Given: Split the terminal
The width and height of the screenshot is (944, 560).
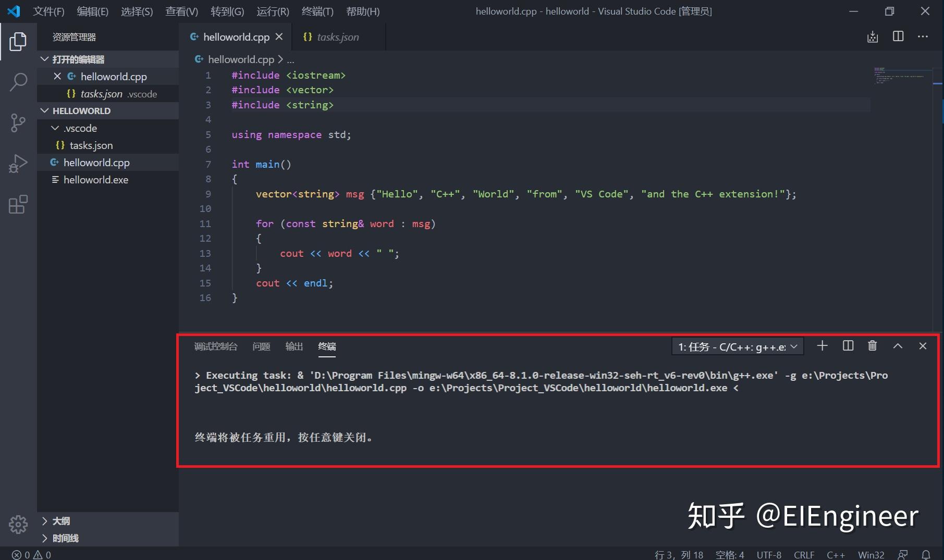Looking at the screenshot, I should pos(848,345).
